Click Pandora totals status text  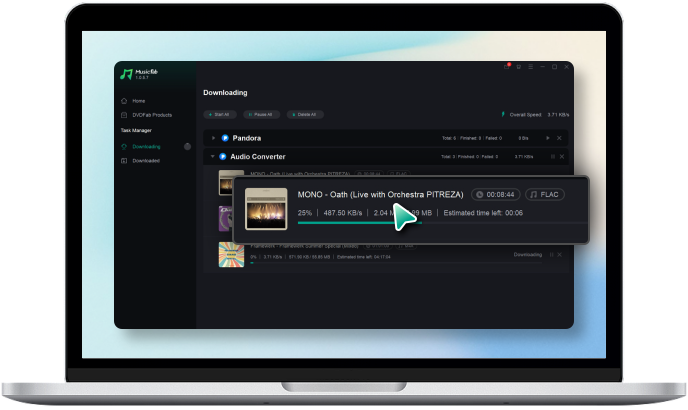coord(472,138)
